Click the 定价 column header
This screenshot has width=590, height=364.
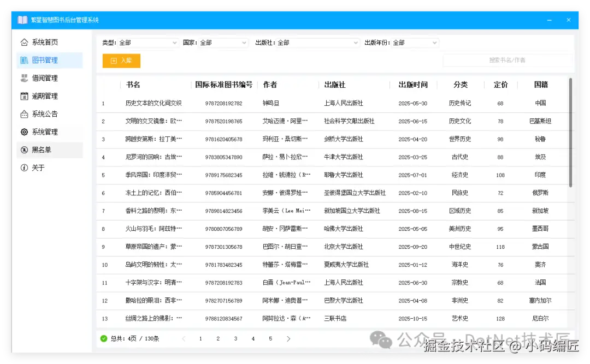(x=500, y=85)
